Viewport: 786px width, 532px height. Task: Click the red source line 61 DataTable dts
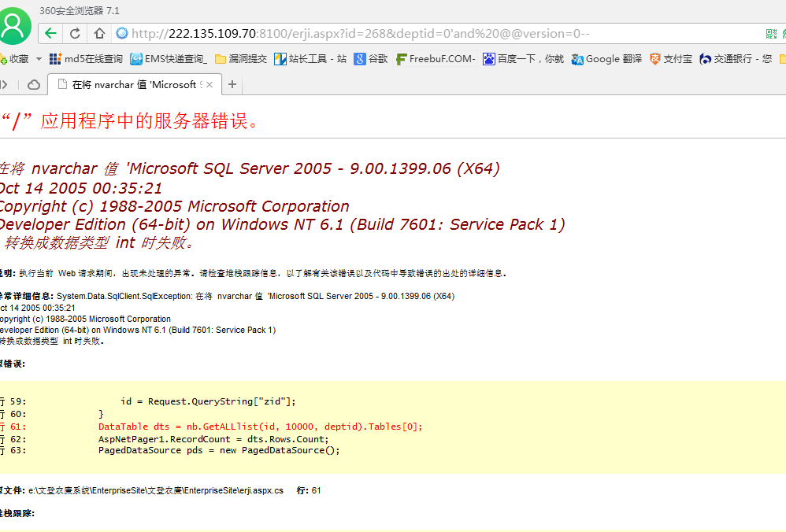click(260, 427)
